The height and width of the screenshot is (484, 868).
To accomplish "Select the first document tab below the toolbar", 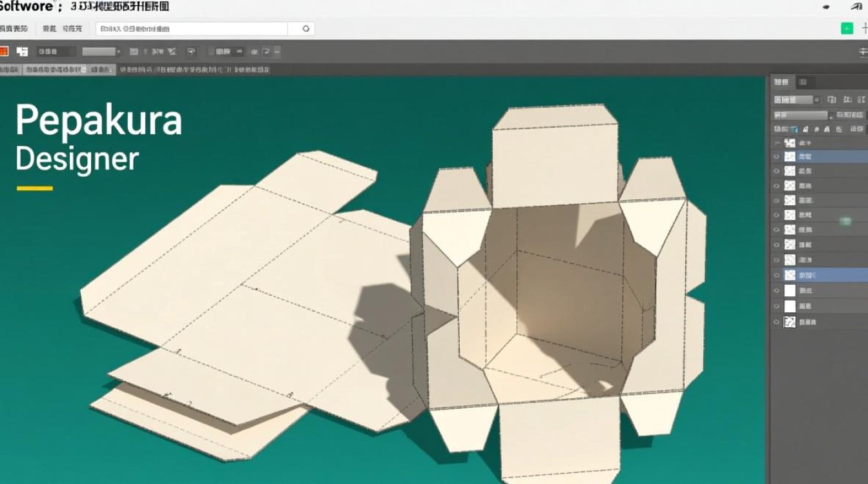I will point(11,68).
